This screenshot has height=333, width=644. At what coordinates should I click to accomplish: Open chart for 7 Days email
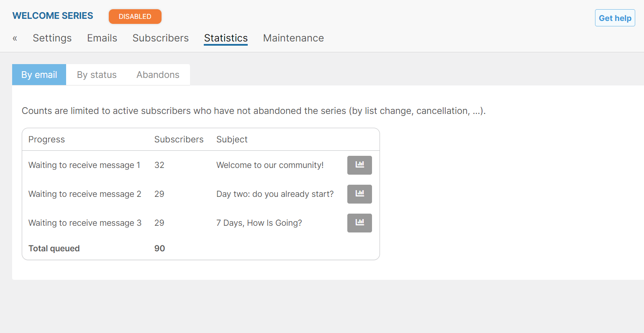[359, 223]
